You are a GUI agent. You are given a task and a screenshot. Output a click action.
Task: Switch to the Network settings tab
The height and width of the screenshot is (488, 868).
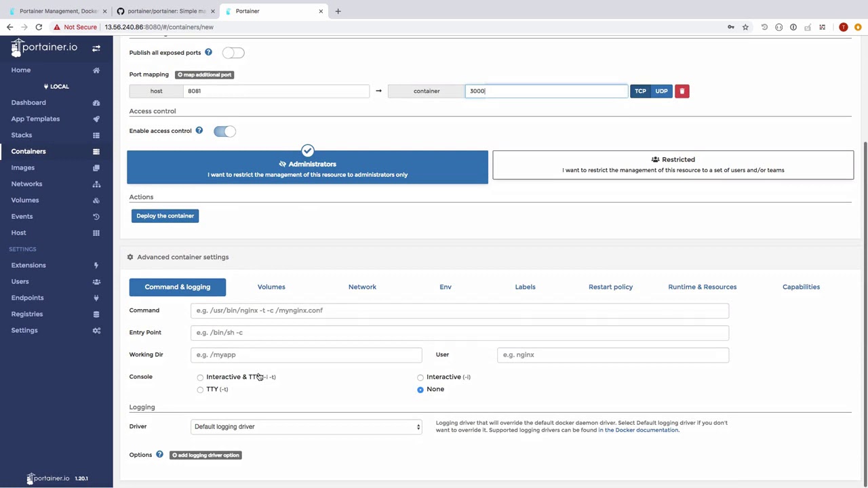point(362,287)
